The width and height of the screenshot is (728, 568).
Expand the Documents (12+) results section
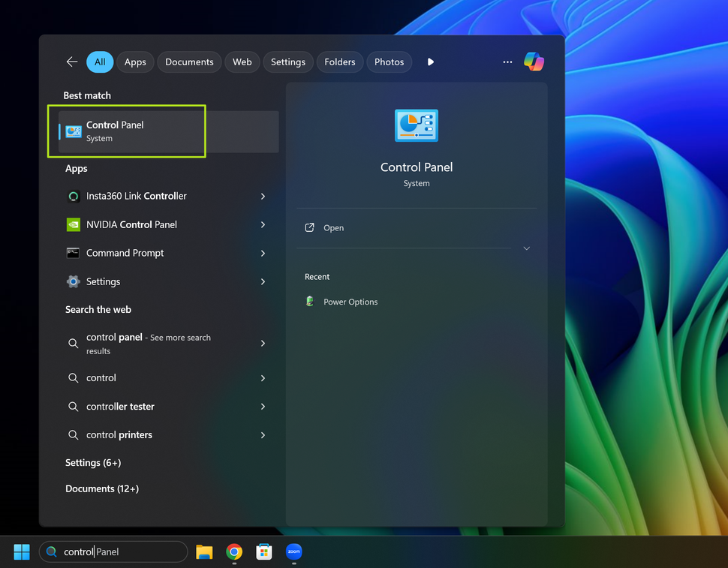[102, 488]
